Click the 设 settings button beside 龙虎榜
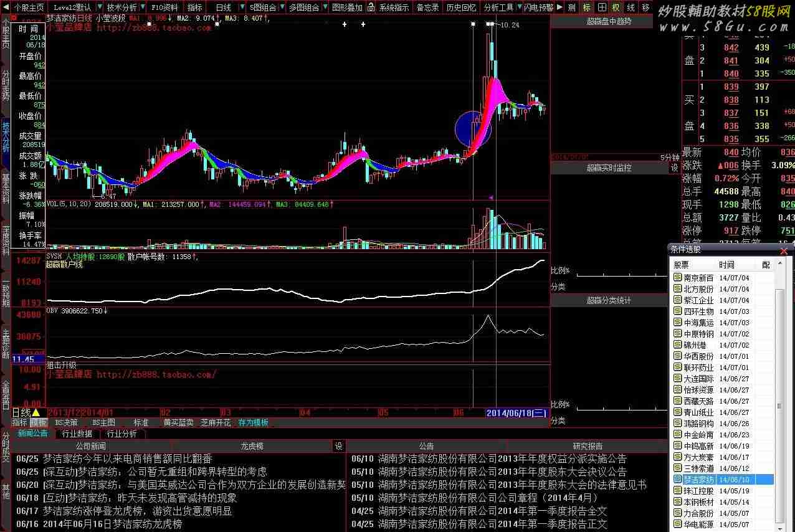Viewport: 795px width, 532px height. pyautogui.click(x=339, y=446)
